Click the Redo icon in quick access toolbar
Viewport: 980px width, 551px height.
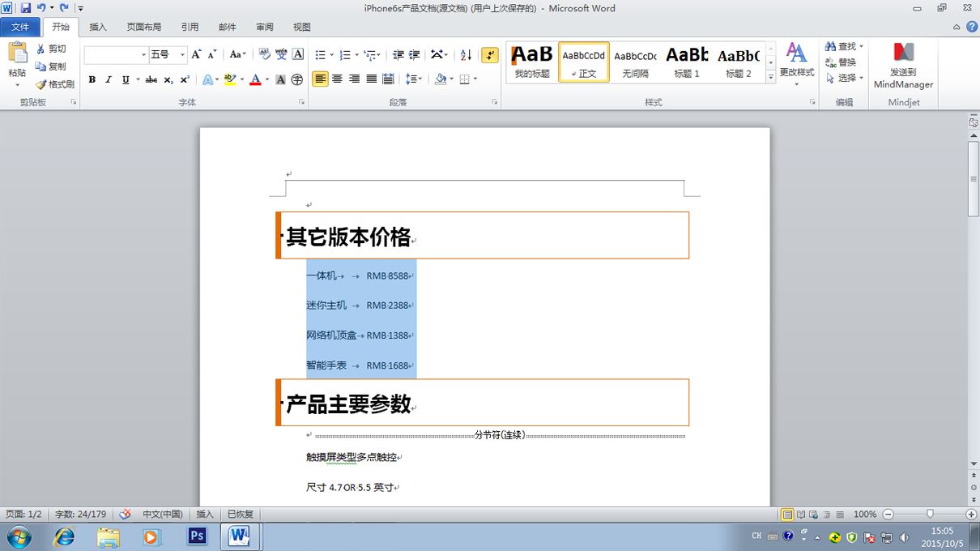click(64, 8)
